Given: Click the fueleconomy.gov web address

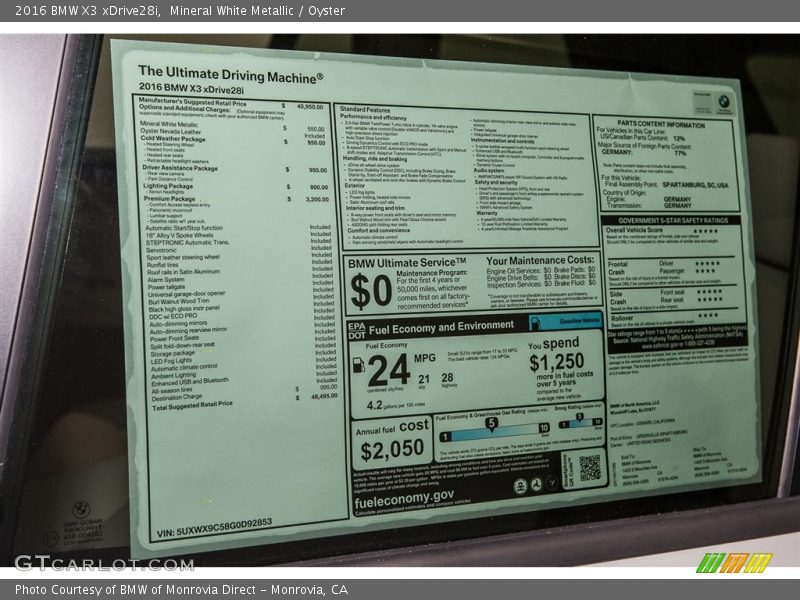Looking at the screenshot, I should [x=404, y=498].
